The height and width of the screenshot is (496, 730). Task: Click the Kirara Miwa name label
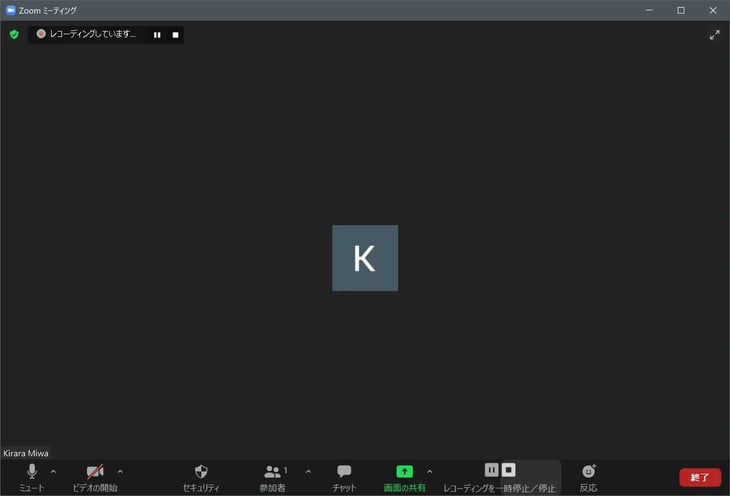26,453
